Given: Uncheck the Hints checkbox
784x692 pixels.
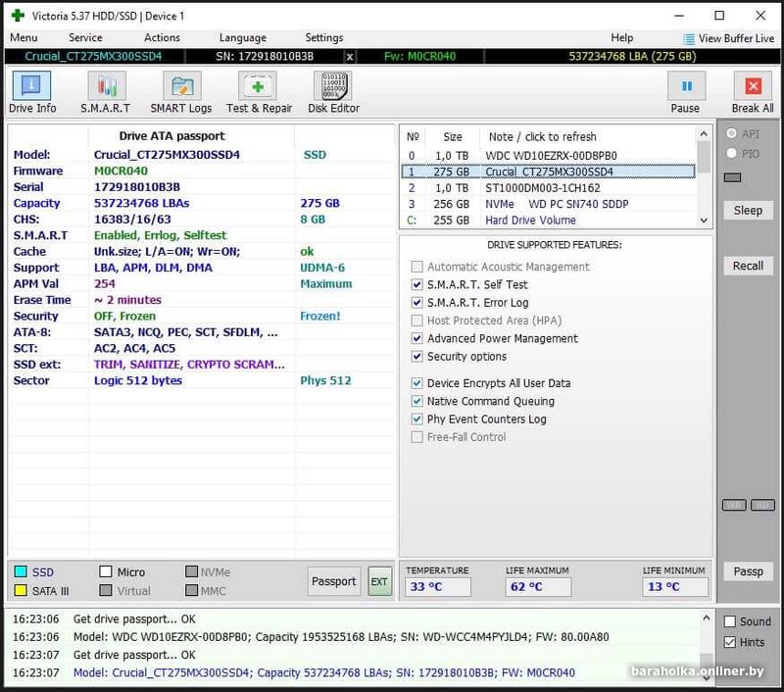Looking at the screenshot, I should click(x=730, y=642).
